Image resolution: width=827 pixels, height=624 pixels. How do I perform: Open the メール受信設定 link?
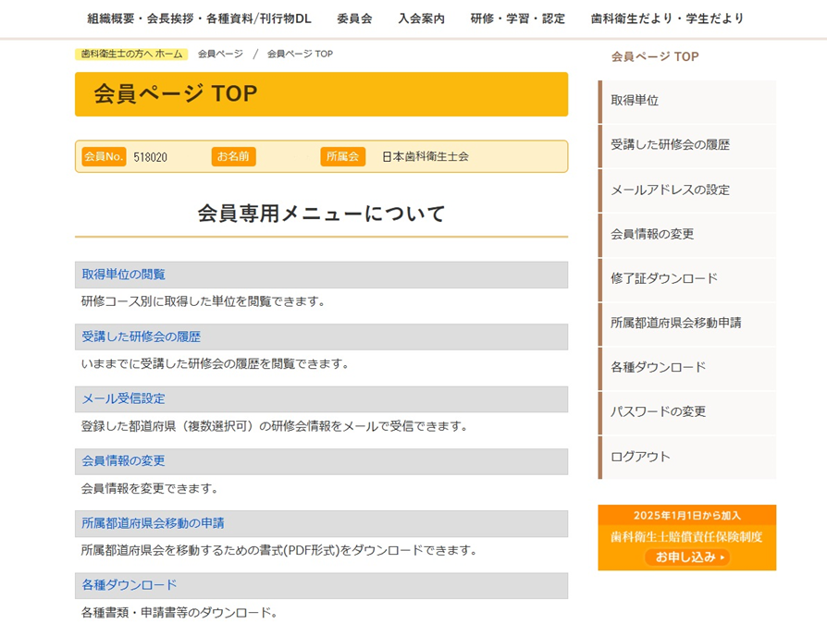(x=123, y=399)
